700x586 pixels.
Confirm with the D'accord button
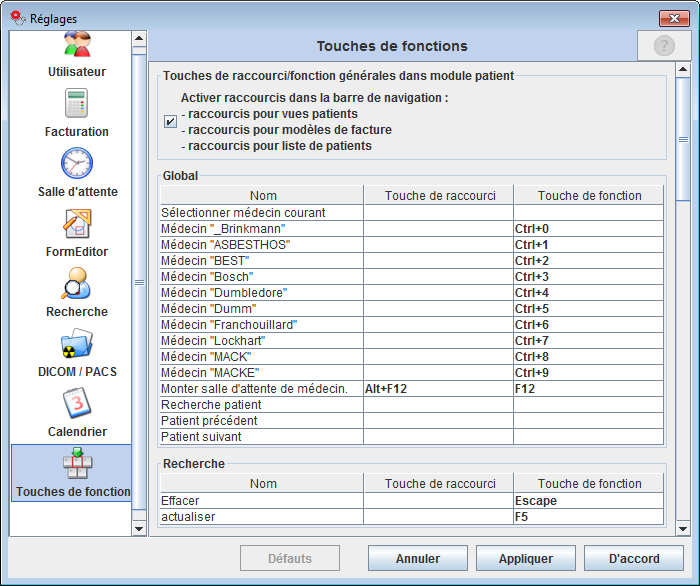pos(633,559)
